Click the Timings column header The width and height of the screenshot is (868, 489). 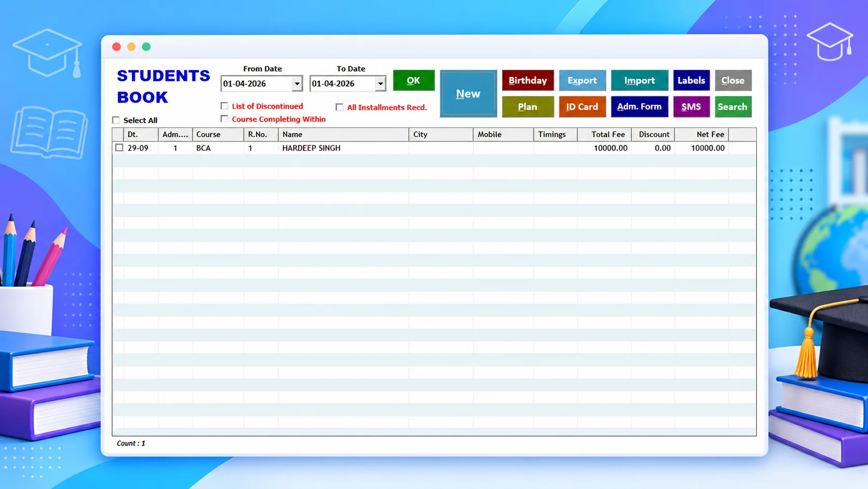pos(555,134)
